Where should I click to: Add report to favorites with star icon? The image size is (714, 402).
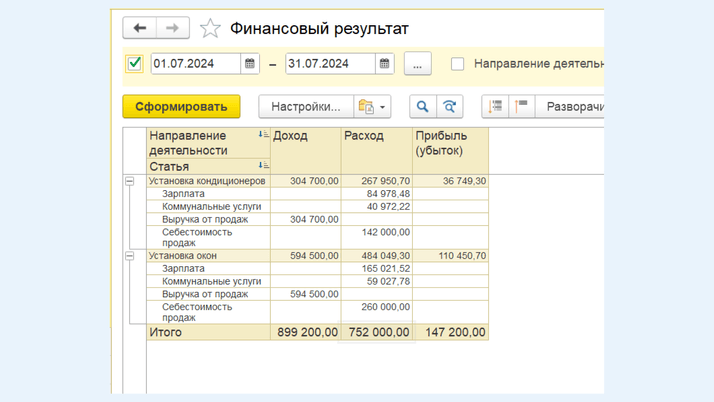coord(210,28)
